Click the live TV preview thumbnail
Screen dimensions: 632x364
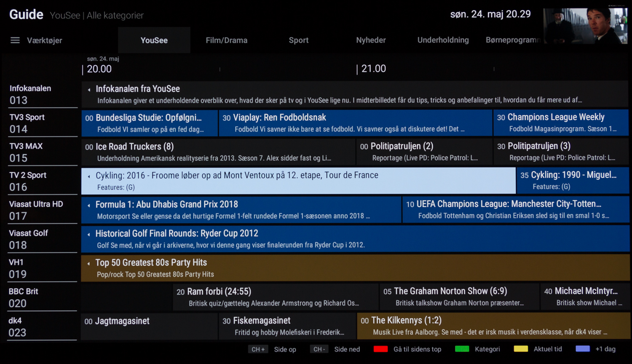[585, 26]
